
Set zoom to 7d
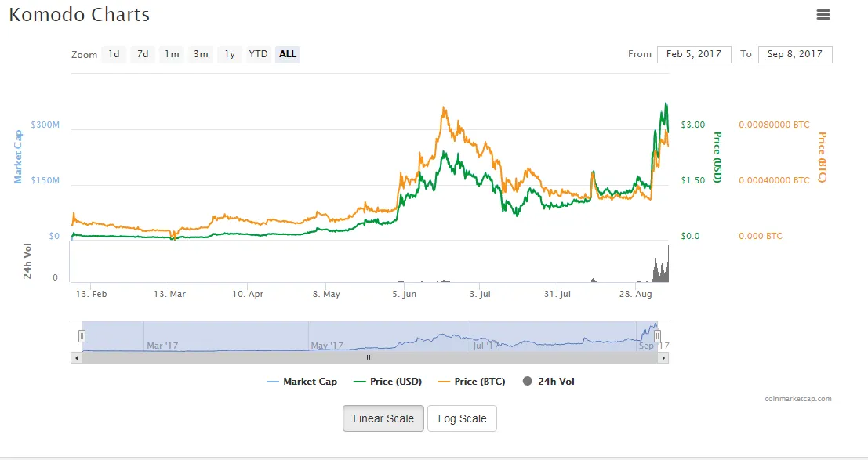tap(143, 54)
